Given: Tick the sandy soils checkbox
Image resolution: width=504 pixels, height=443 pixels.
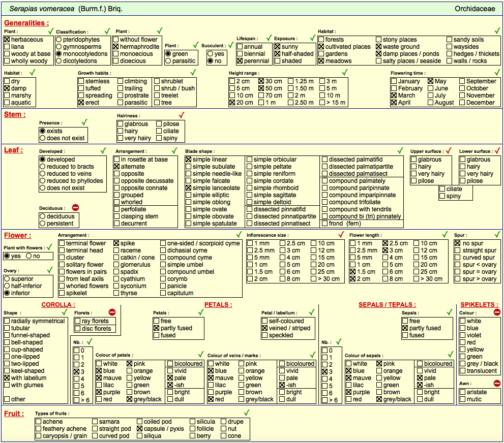Looking at the screenshot, I should pos(450,40).
